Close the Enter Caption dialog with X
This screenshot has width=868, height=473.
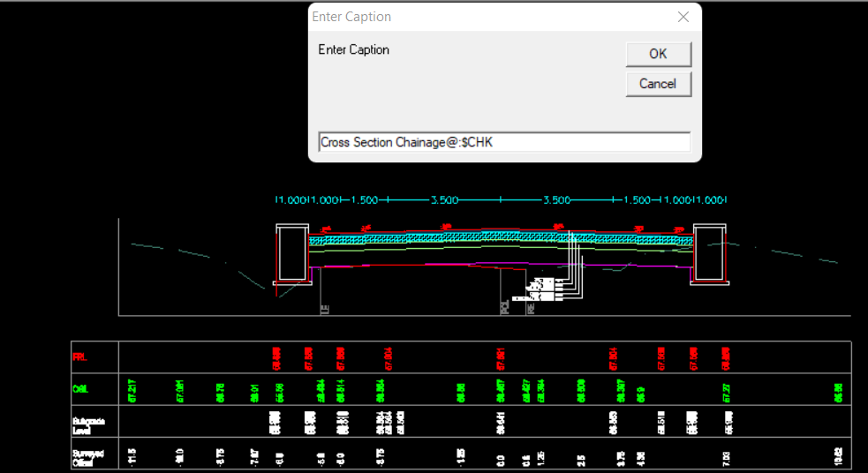683,17
